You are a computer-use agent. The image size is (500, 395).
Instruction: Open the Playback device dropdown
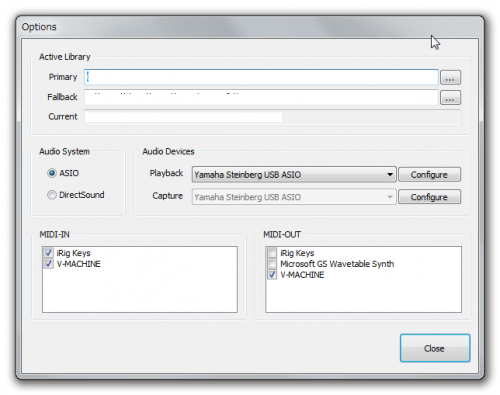pyautogui.click(x=294, y=175)
